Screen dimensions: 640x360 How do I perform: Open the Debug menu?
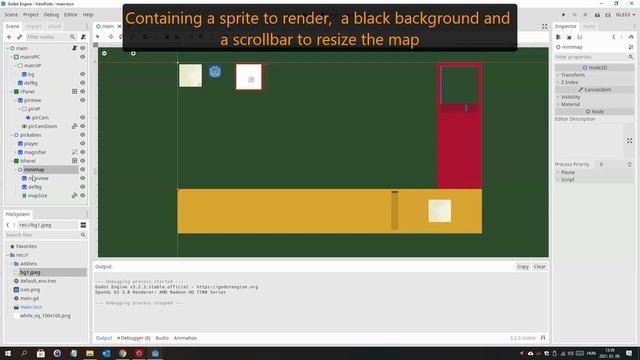51,15
